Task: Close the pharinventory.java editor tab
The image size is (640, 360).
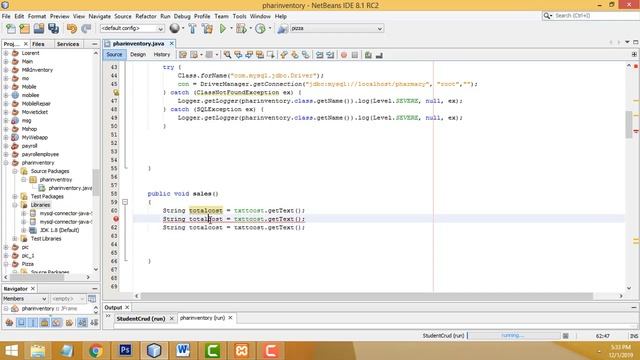Action: coord(172,43)
